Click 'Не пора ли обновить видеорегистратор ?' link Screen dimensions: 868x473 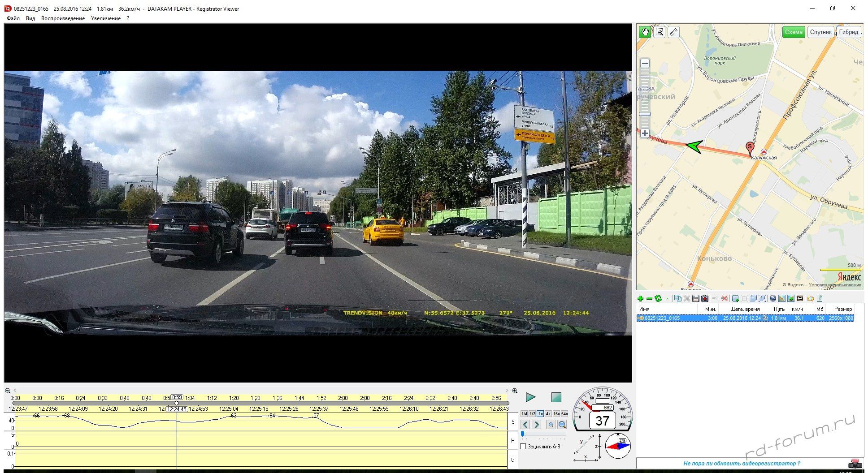(x=742, y=464)
